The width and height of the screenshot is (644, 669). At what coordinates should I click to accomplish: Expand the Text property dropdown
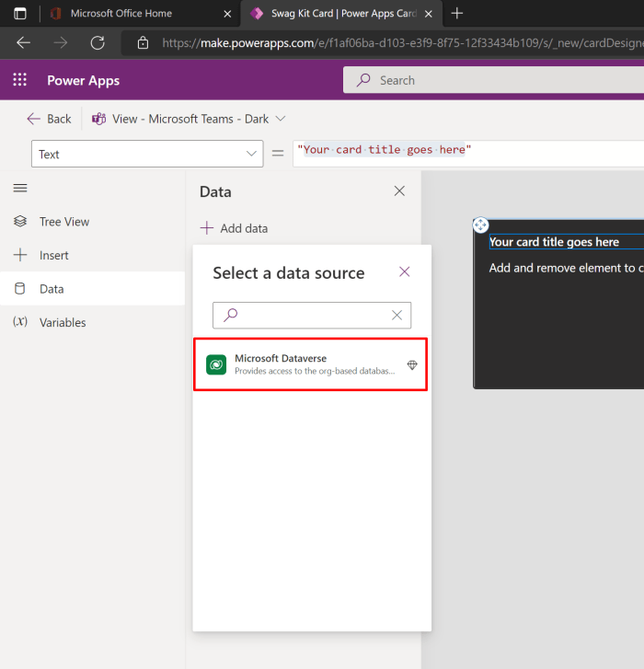[251, 154]
